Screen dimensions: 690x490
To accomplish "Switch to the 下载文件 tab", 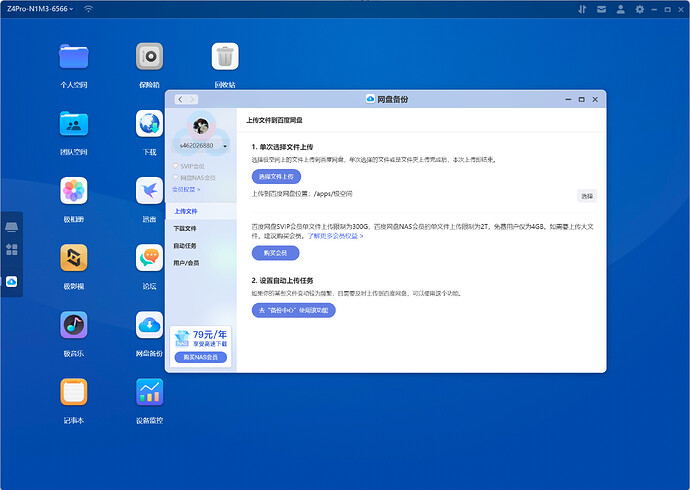I will 185,229.
